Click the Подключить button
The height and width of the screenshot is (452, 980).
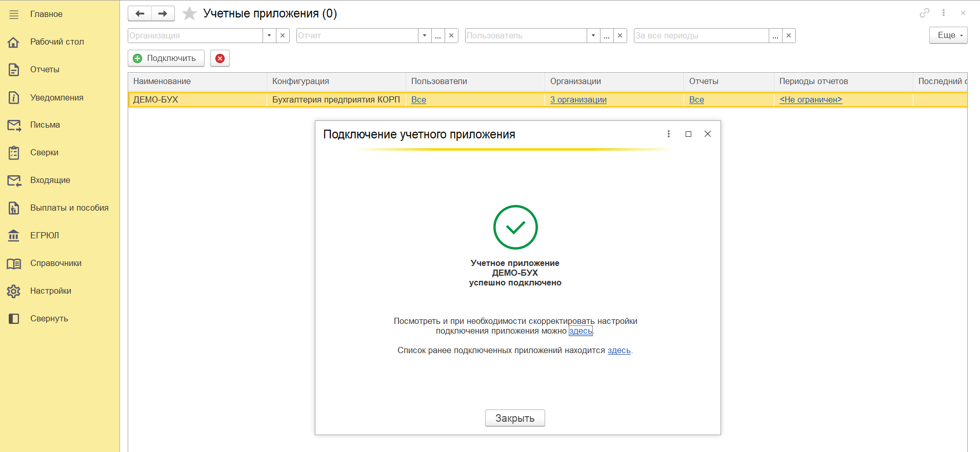[166, 58]
